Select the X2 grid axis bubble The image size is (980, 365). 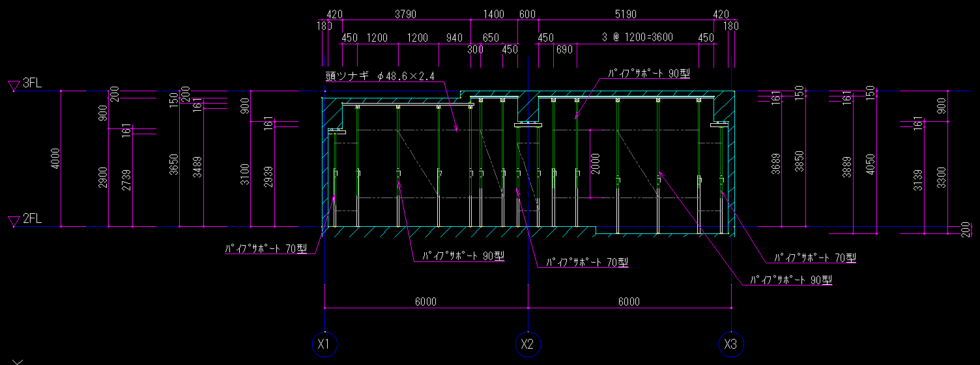[x=527, y=343]
